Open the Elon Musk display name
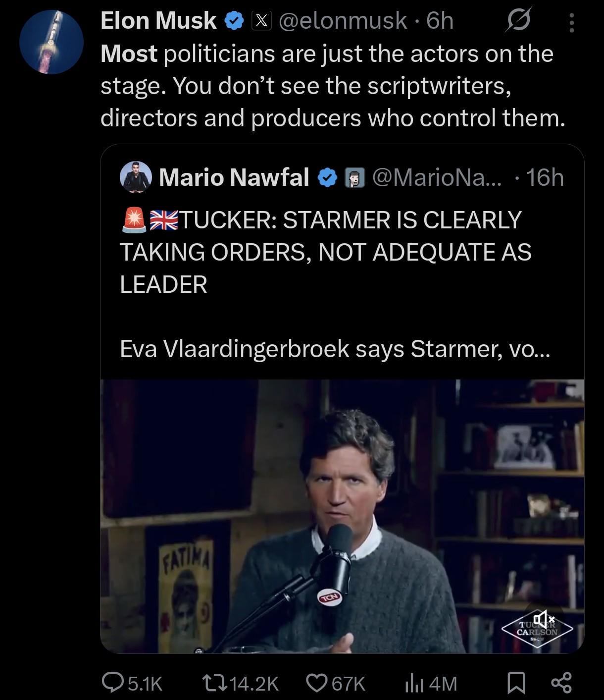 [x=158, y=21]
